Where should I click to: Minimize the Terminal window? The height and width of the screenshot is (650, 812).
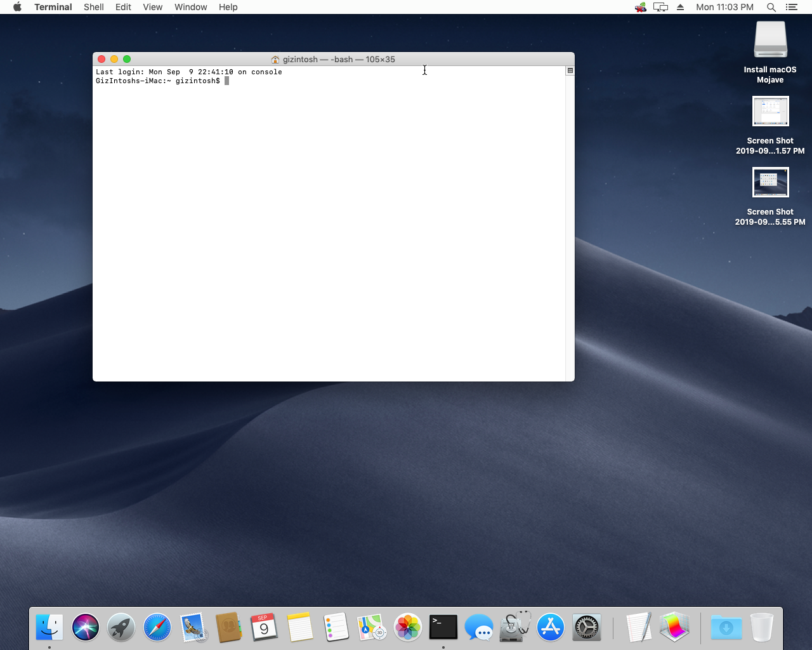coord(114,59)
